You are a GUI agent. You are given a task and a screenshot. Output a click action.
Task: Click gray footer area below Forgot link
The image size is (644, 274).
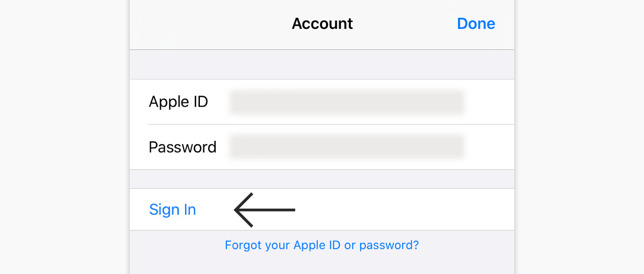tap(322, 264)
